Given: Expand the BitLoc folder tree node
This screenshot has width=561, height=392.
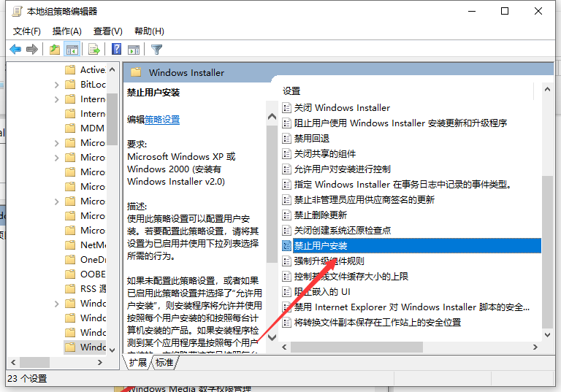Looking at the screenshot, I should click(x=57, y=85).
